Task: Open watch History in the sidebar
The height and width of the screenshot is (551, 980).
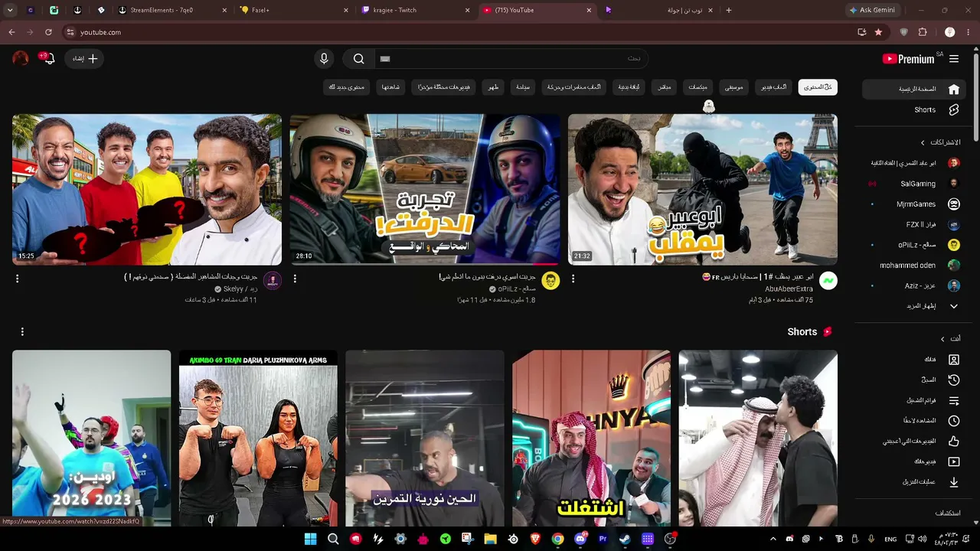Action: tap(916, 380)
